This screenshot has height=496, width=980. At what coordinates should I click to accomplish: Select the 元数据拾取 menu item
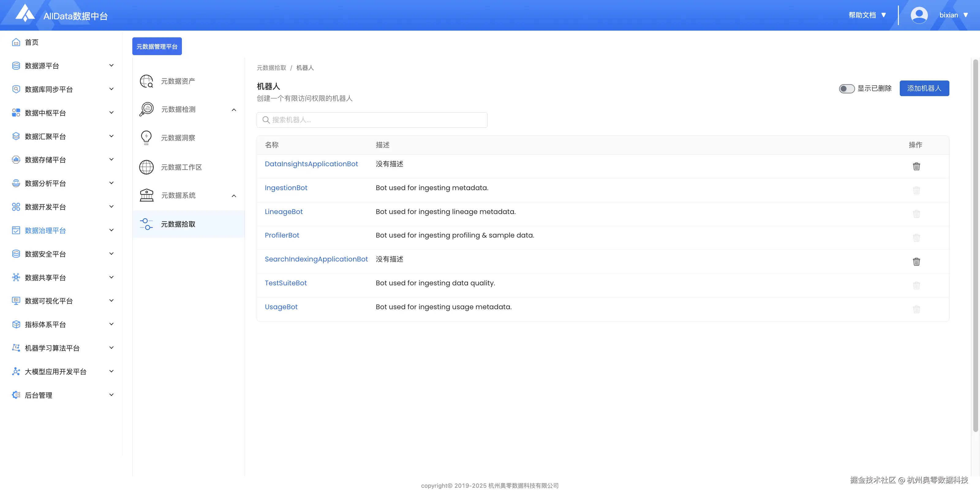[178, 224]
